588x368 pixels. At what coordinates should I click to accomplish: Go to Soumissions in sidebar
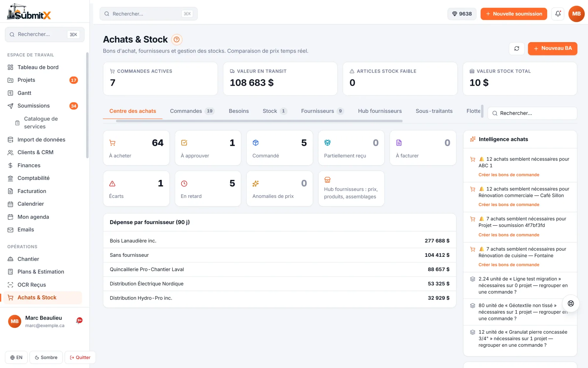point(43,106)
